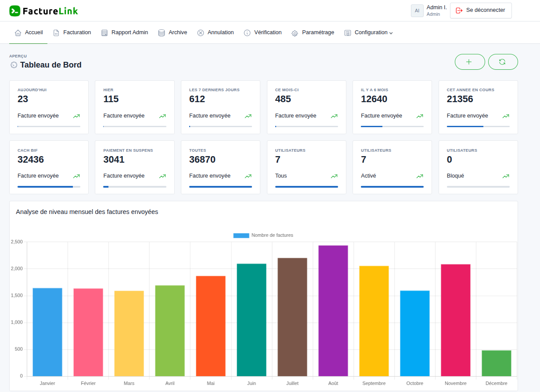Viewport: 540px width, 392px height.
Task: Go to the Accueil tab
Action: [x=29, y=32]
